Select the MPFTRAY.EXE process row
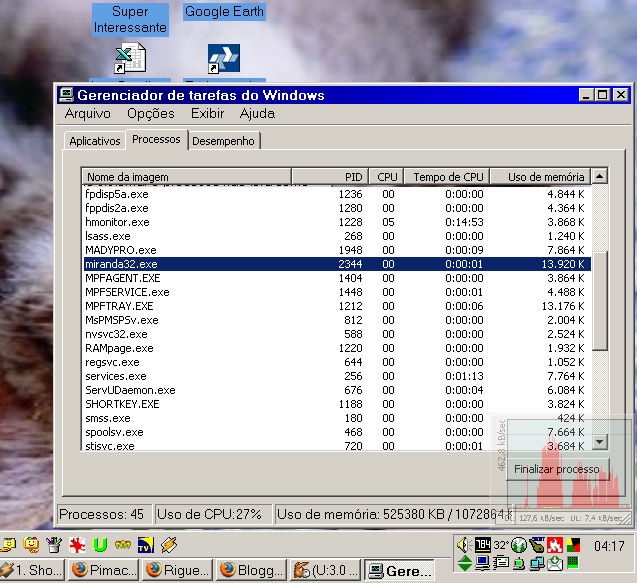This screenshot has width=637, height=583. (x=337, y=306)
